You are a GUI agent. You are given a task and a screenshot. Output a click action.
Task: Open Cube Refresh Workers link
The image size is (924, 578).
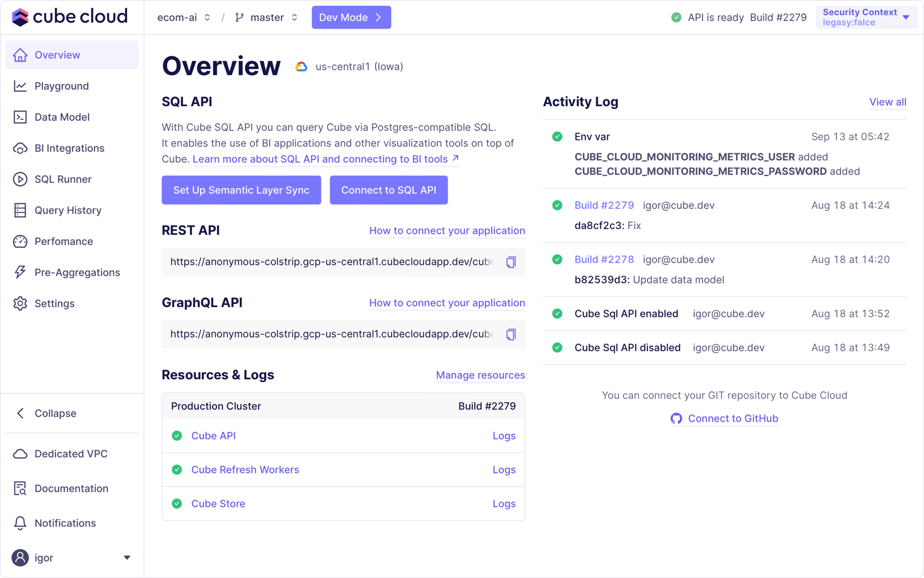pyautogui.click(x=245, y=470)
